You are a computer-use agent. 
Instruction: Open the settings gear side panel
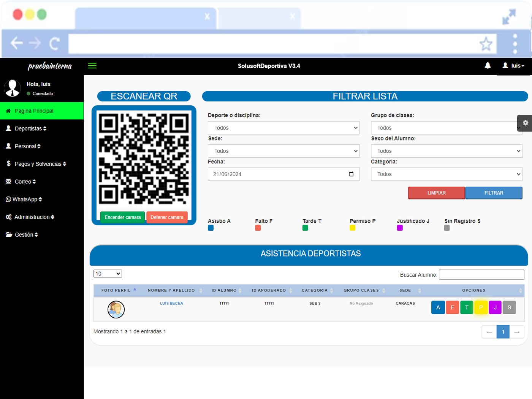525,123
